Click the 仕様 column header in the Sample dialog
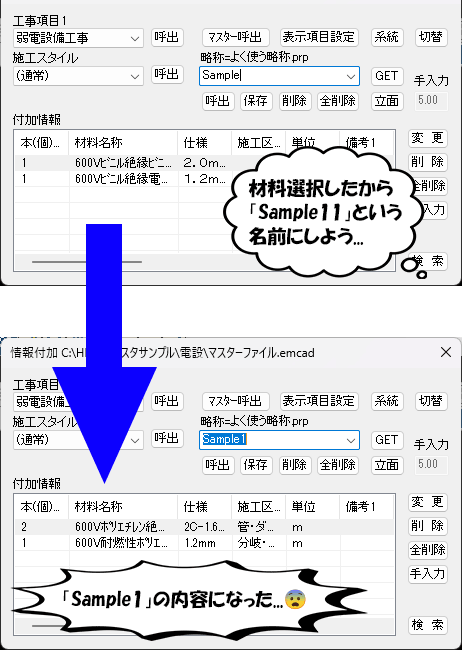Image resolution: width=462 pixels, height=650 pixels. tap(204, 143)
